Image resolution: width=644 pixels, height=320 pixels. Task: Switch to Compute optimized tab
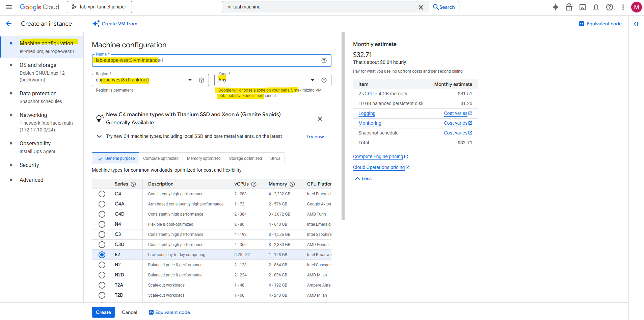(161, 158)
